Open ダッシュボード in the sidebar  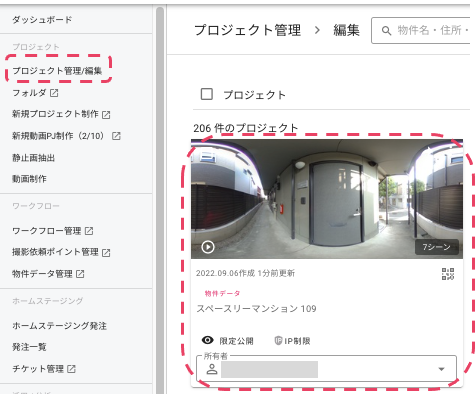coord(42,20)
